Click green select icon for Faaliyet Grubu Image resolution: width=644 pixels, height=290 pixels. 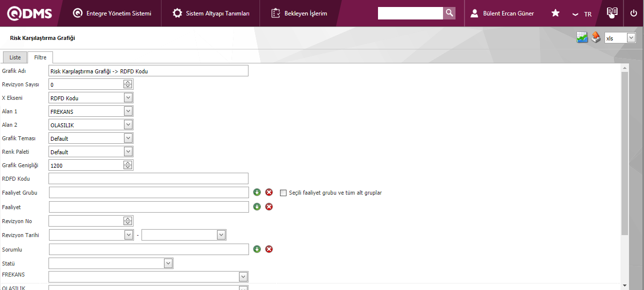(x=257, y=193)
